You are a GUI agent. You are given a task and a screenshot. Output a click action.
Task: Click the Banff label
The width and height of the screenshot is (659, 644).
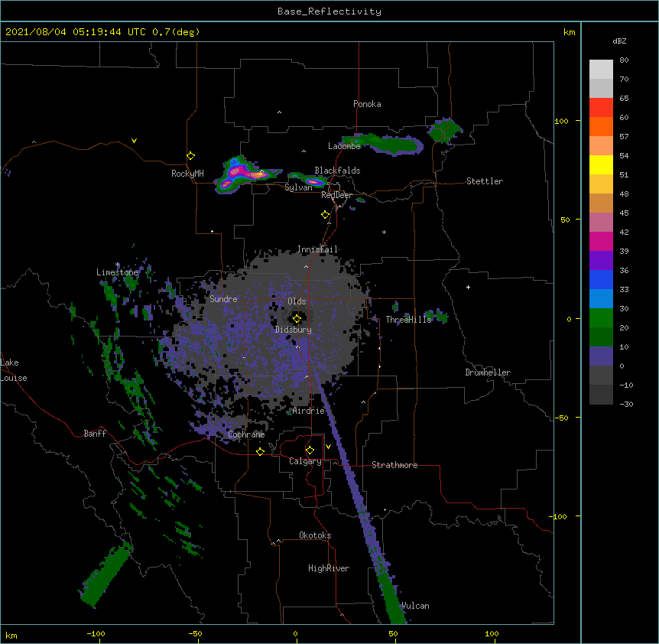[x=95, y=434]
